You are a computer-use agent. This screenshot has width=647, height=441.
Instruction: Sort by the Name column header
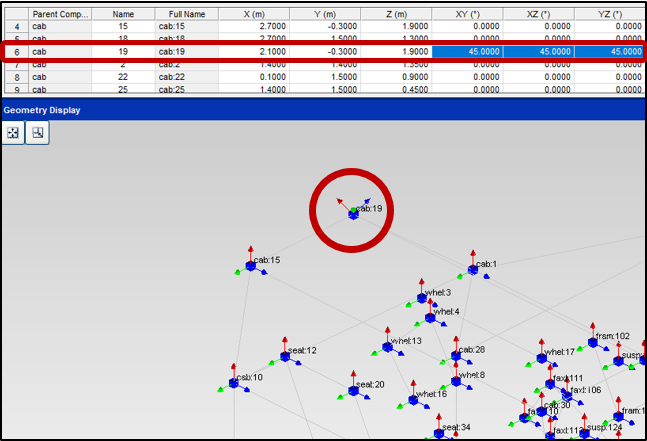pyautogui.click(x=123, y=14)
